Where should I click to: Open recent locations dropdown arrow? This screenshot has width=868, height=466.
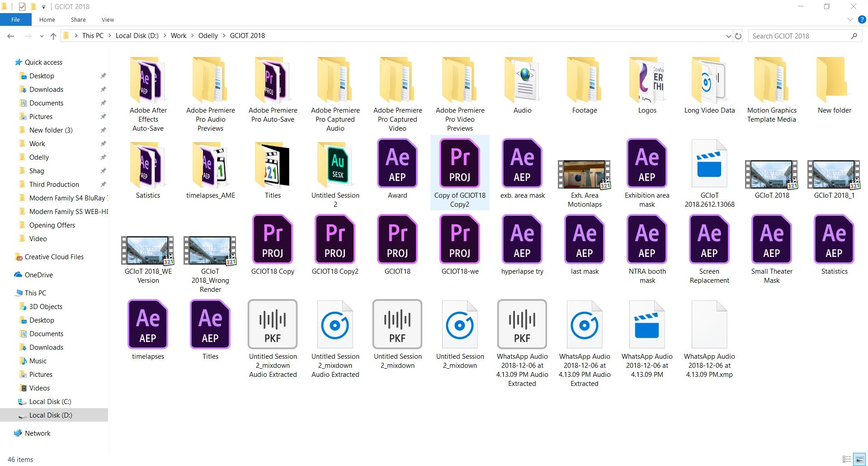[42, 36]
